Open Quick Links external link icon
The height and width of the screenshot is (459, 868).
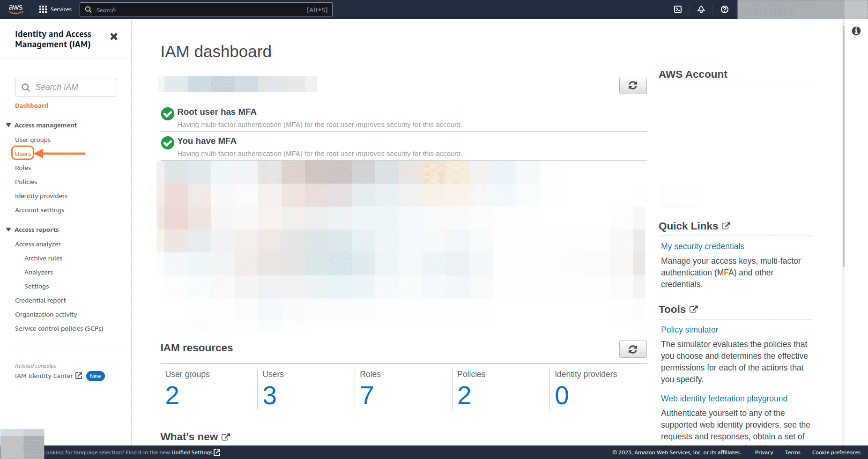(x=726, y=226)
